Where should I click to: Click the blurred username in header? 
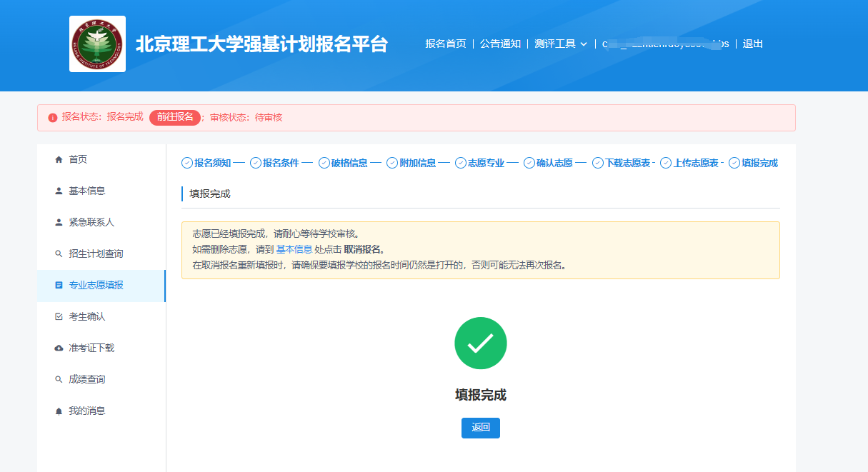click(665, 44)
